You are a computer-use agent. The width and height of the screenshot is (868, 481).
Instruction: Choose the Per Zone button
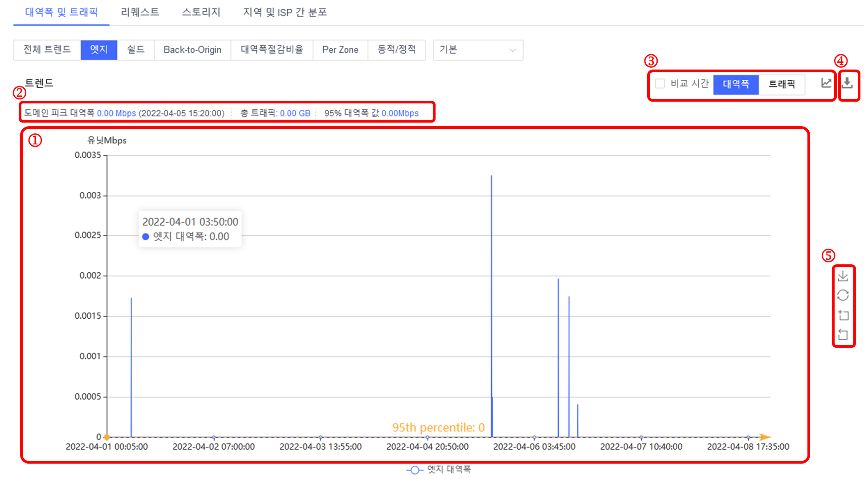pyautogui.click(x=340, y=50)
